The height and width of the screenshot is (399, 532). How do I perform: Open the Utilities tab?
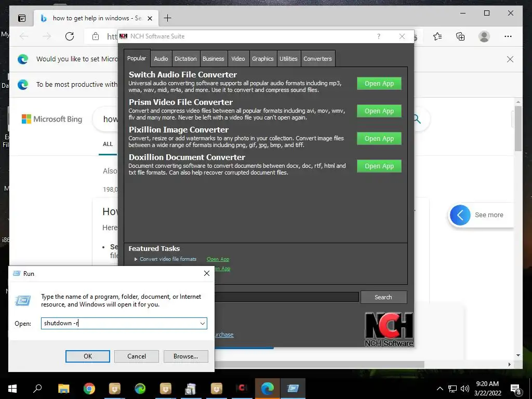pos(288,59)
